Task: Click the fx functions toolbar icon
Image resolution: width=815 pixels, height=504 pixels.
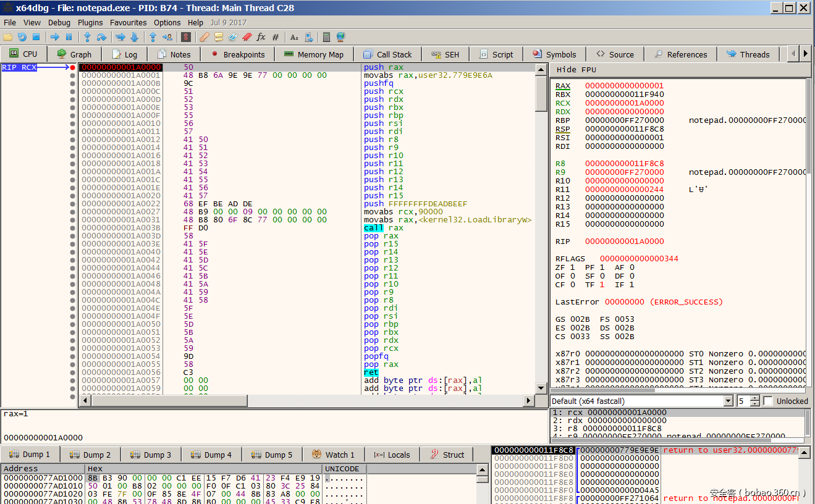Action: coord(261,37)
